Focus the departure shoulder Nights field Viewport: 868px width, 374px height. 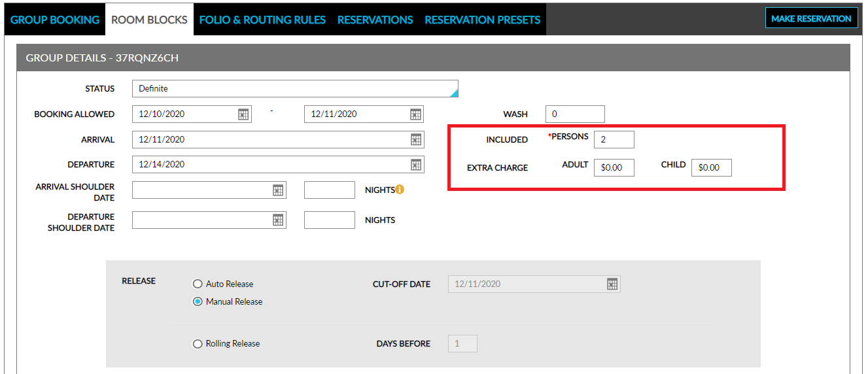point(330,220)
